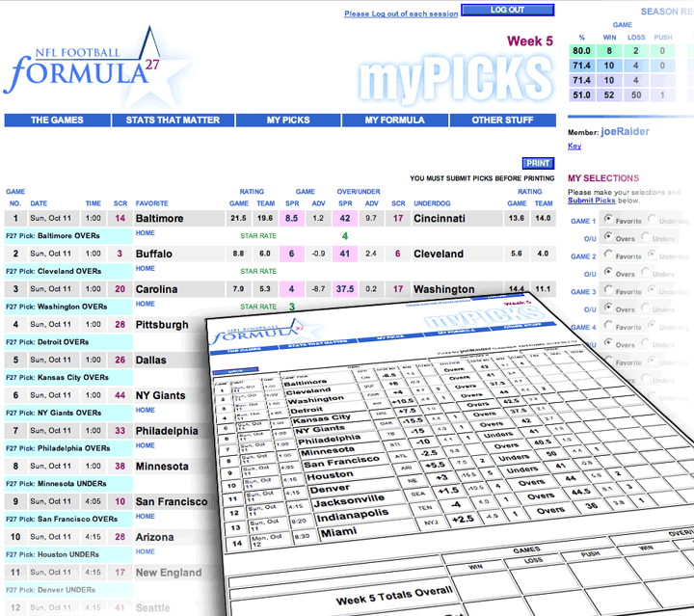Image resolution: width=694 pixels, height=616 pixels.
Task: Choose Overs in GAME 3 O/U row
Action: (x=608, y=307)
